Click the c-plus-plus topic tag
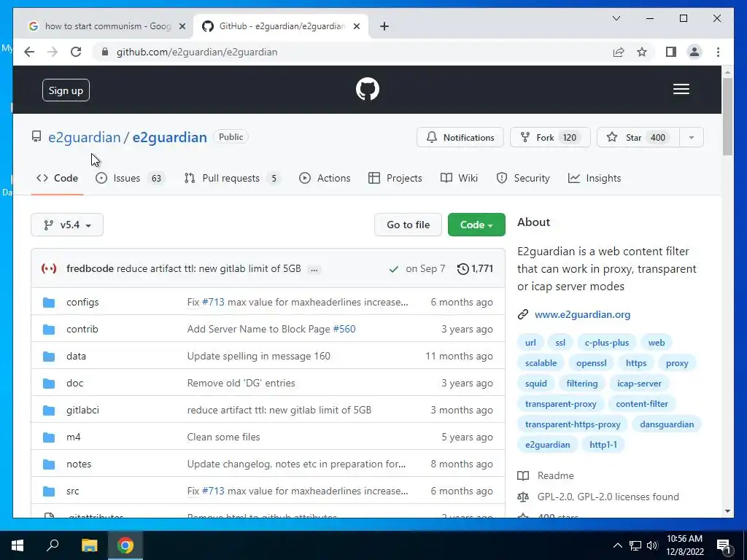747x560 pixels. pyautogui.click(x=607, y=343)
